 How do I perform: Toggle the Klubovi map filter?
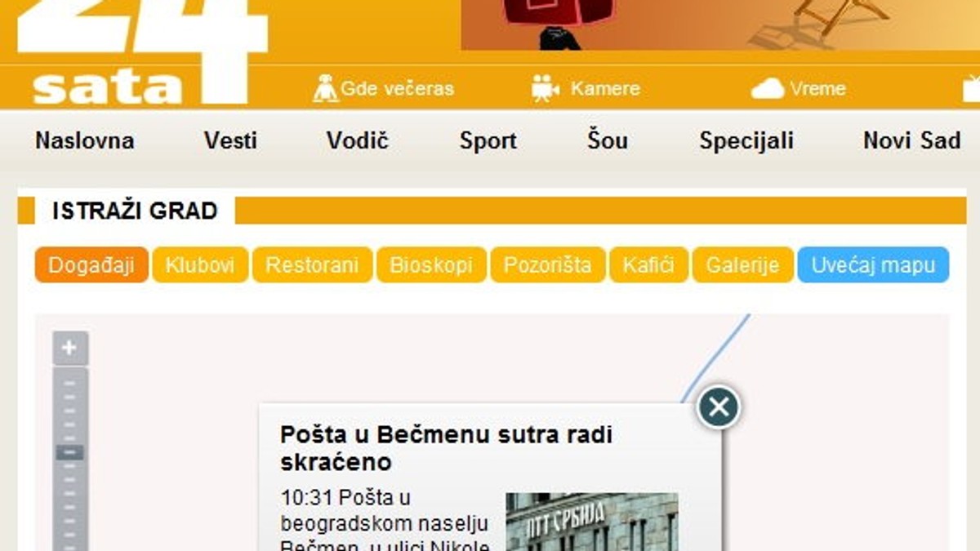coord(200,265)
